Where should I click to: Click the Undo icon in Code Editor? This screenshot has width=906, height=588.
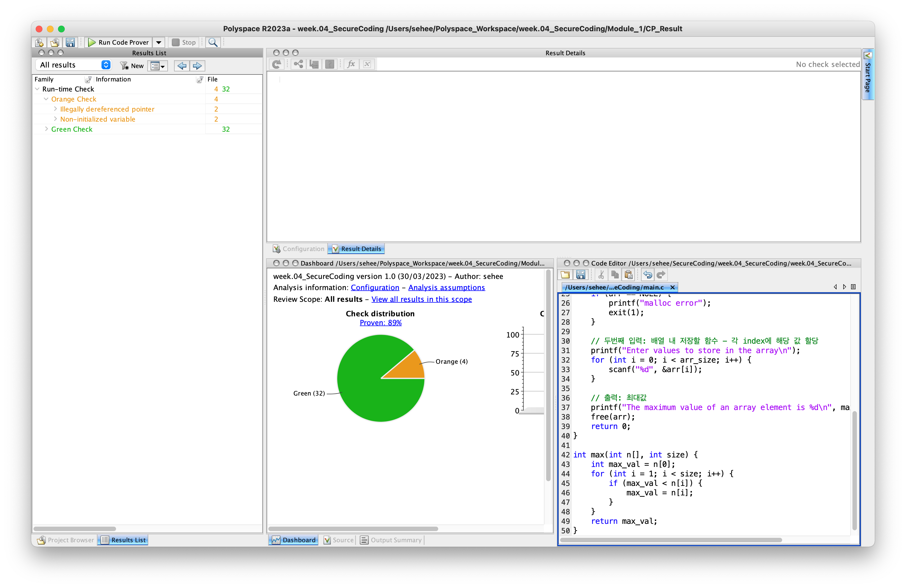pyautogui.click(x=647, y=274)
